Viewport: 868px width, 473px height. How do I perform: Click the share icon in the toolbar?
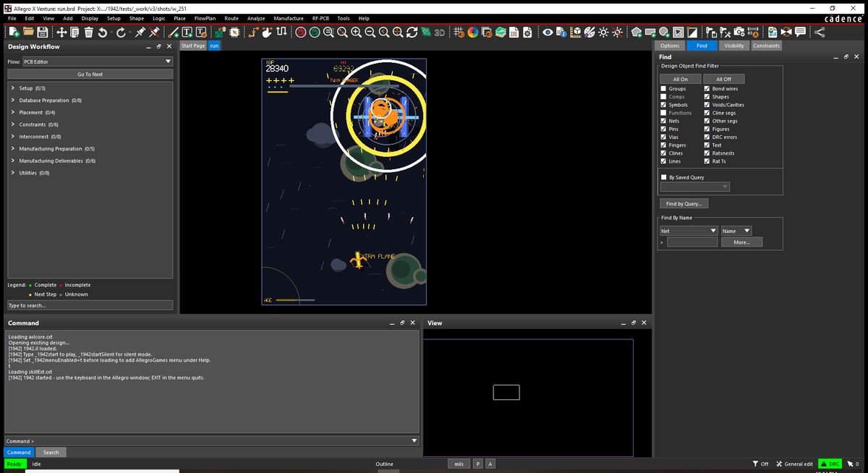819,32
